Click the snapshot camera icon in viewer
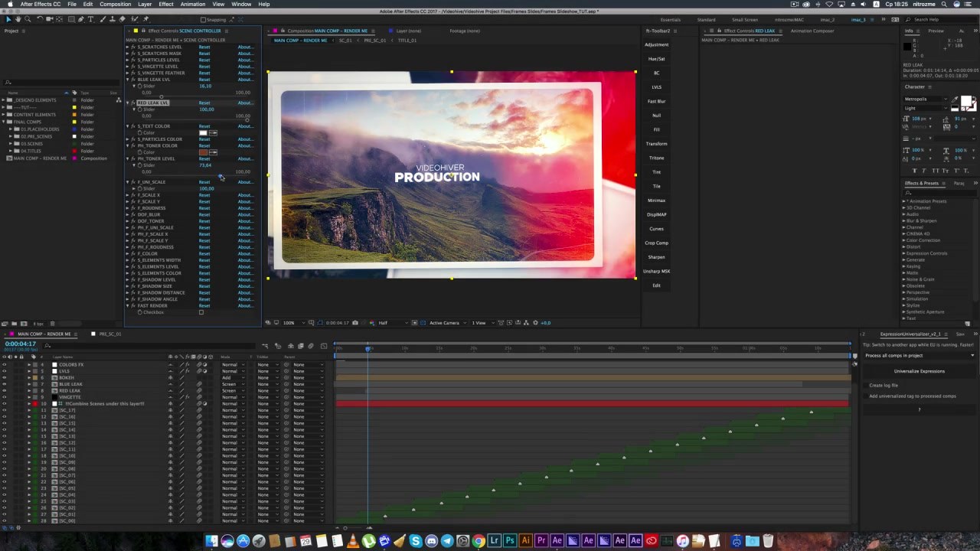Image resolution: width=980 pixels, height=551 pixels. [x=354, y=323]
